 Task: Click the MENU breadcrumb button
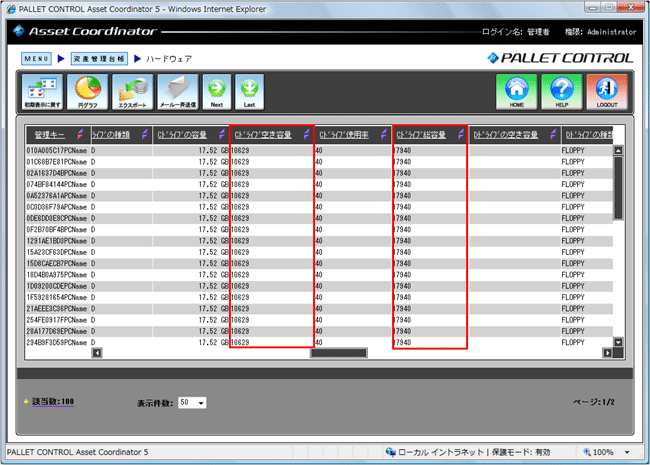pyautogui.click(x=36, y=58)
